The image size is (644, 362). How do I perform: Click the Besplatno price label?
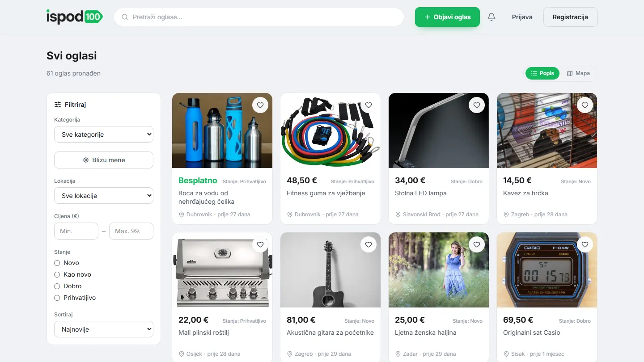pos(198,181)
